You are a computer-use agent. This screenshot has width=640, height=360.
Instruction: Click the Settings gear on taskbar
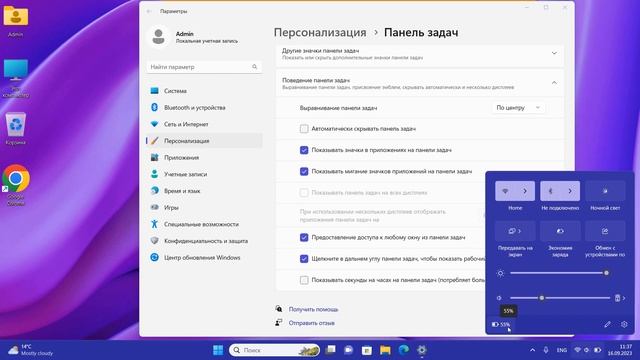pos(422,350)
